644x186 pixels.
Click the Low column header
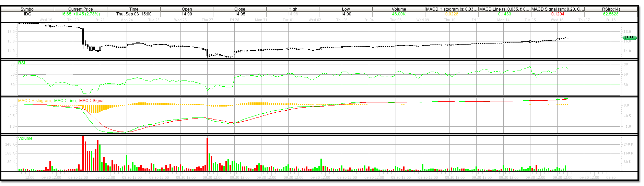tap(346, 9)
